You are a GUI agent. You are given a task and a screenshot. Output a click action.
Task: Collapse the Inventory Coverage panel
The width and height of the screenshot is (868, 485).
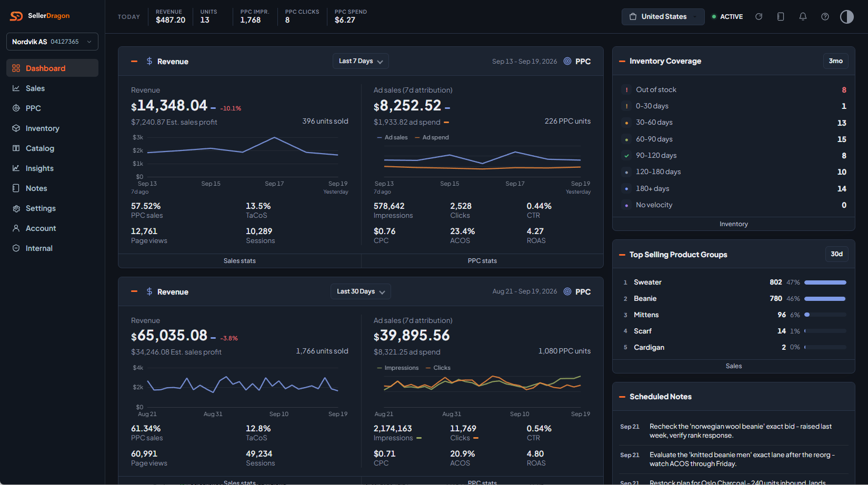coord(622,61)
